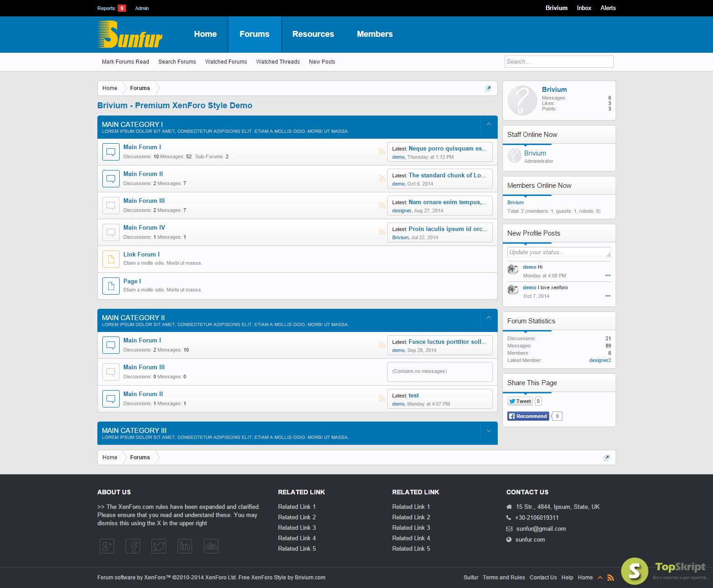Collapse Main Category I
This screenshot has width=713, height=588.
click(489, 124)
